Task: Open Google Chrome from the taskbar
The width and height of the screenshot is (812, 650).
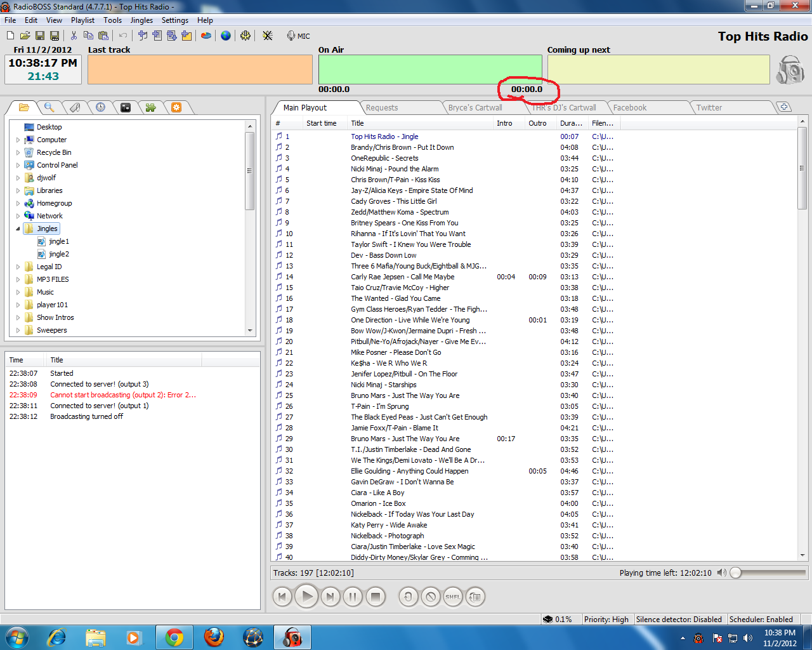Action: pyautogui.click(x=174, y=637)
